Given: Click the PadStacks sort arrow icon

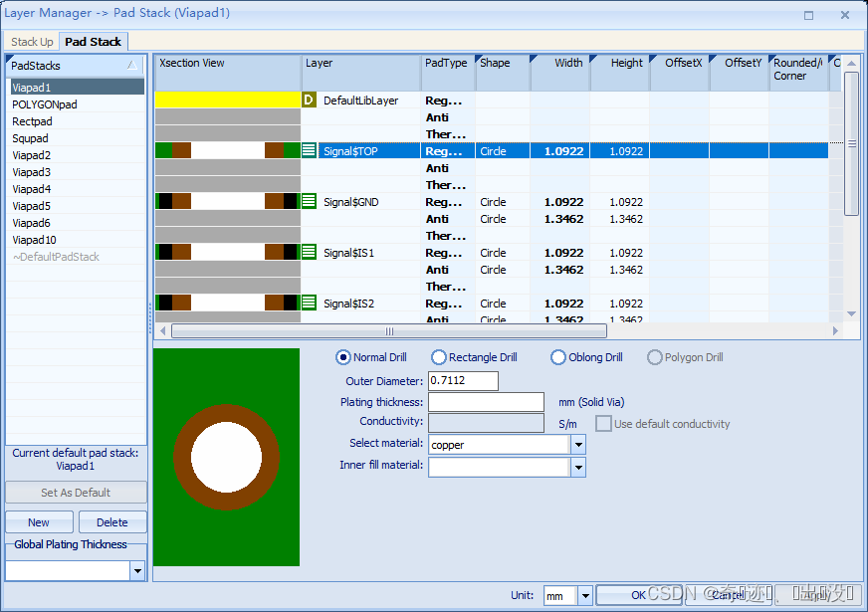Looking at the screenshot, I should pos(132,66).
